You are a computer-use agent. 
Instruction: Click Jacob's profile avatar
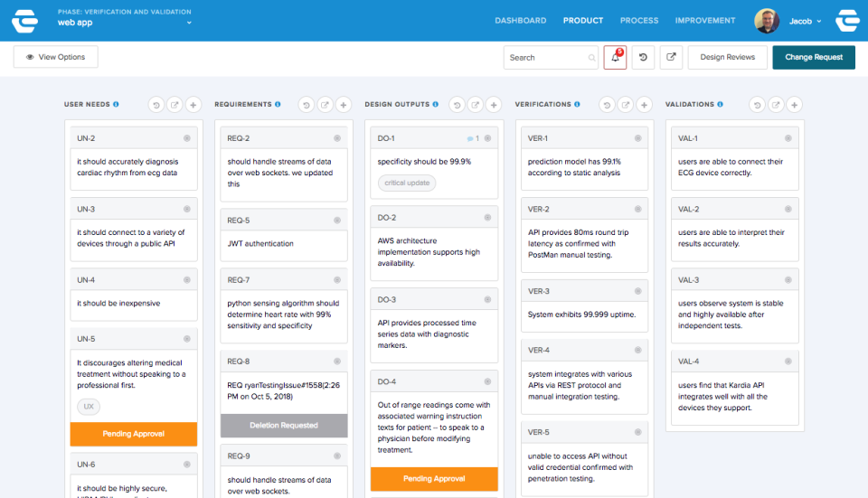(x=767, y=21)
